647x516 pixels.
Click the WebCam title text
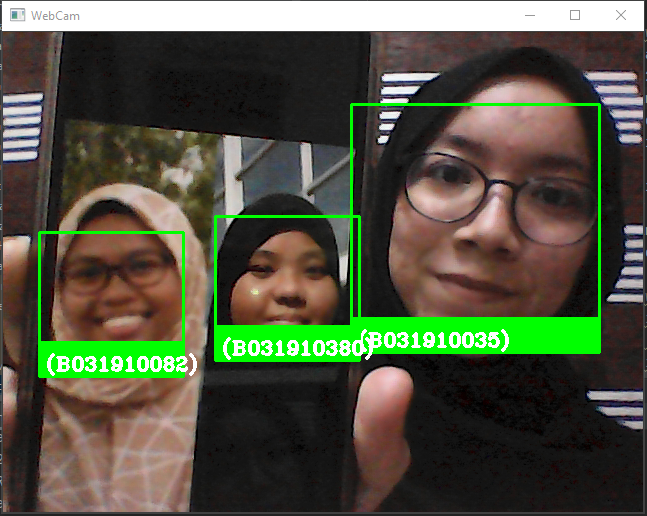coord(55,16)
